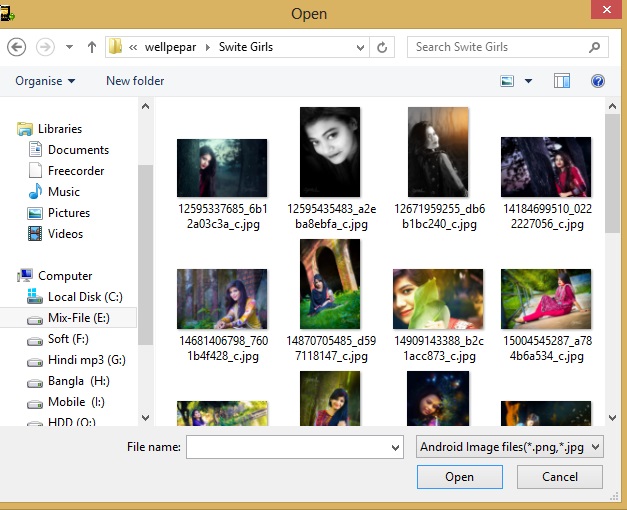Image resolution: width=627 pixels, height=510 pixels.
Task: Click the Forward navigation arrow
Action: point(45,47)
